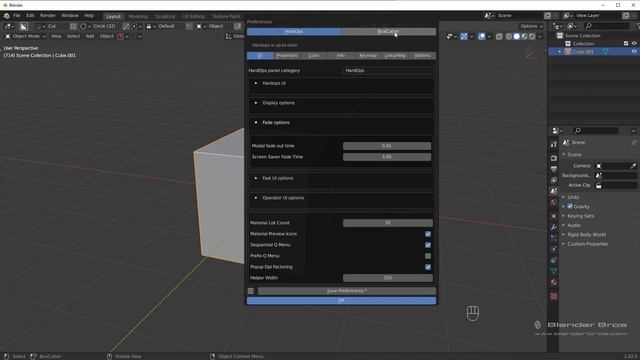Switch to wireframe viewport shading

pyautogui.click(x=509, y=36)
